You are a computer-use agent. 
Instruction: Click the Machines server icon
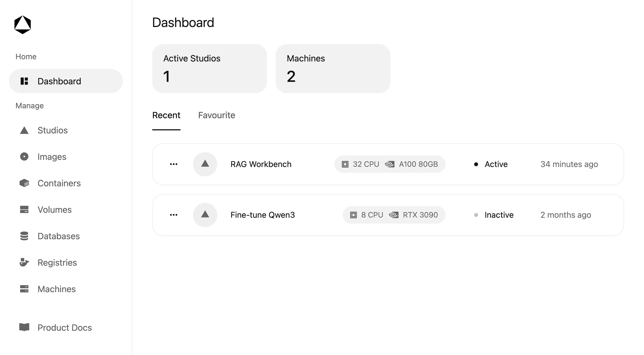24,289
